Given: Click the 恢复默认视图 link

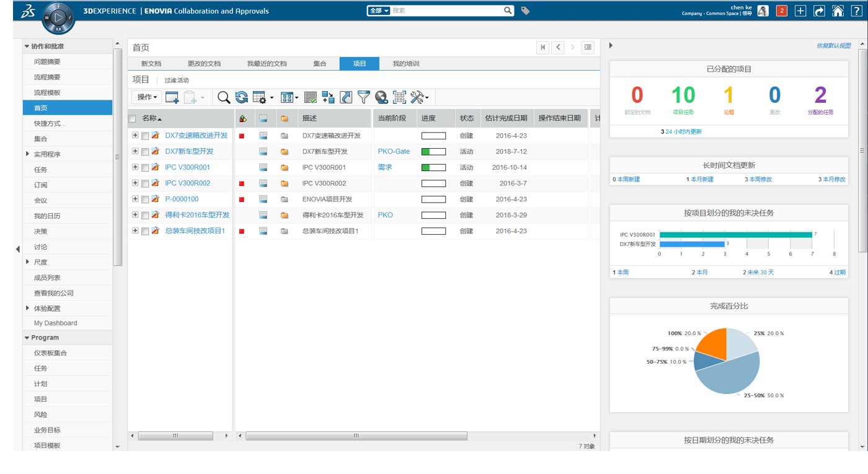Looking at the screenshot, I should [x=833, y=46].
